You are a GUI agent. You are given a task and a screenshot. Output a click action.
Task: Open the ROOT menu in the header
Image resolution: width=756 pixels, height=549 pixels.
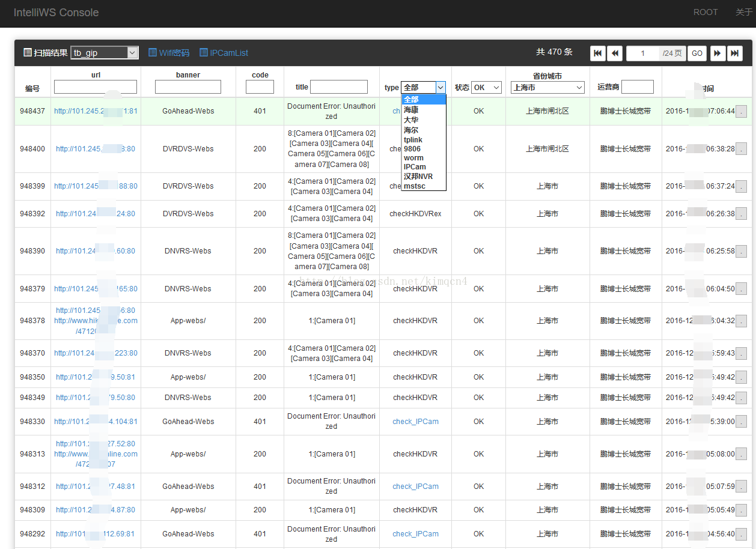tap(706, 12)
